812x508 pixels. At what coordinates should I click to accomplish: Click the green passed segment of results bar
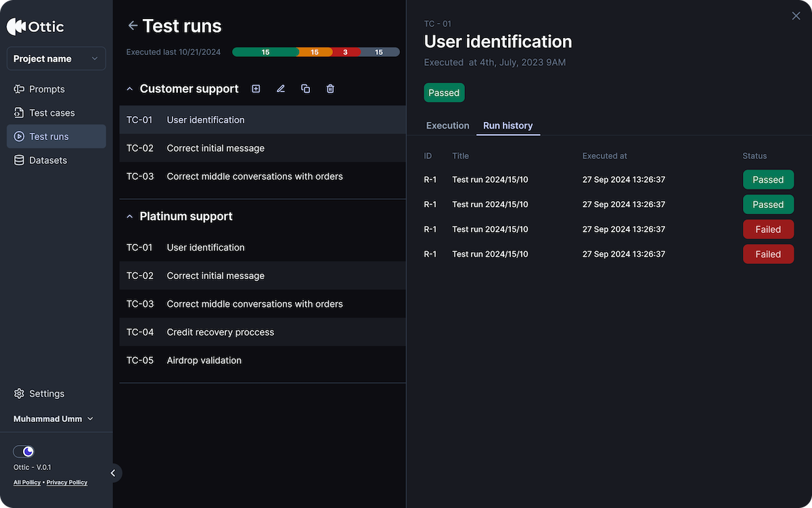pyautogui.click(x=265, y=52)
